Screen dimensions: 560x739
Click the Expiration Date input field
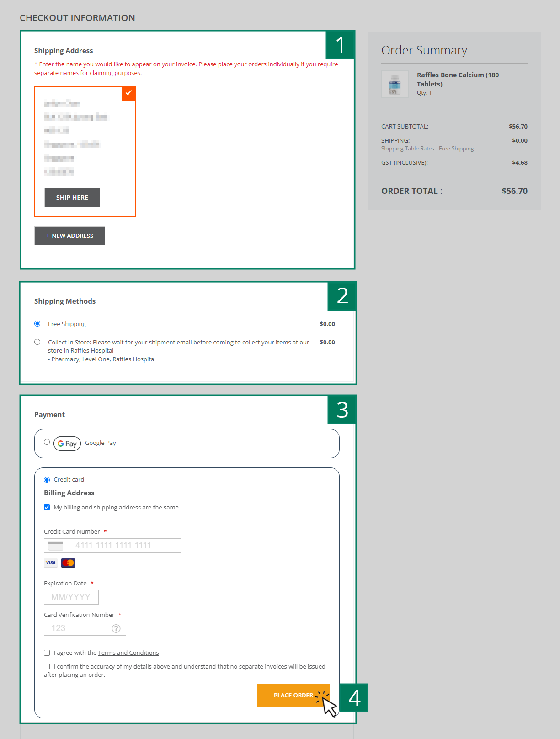71,597
